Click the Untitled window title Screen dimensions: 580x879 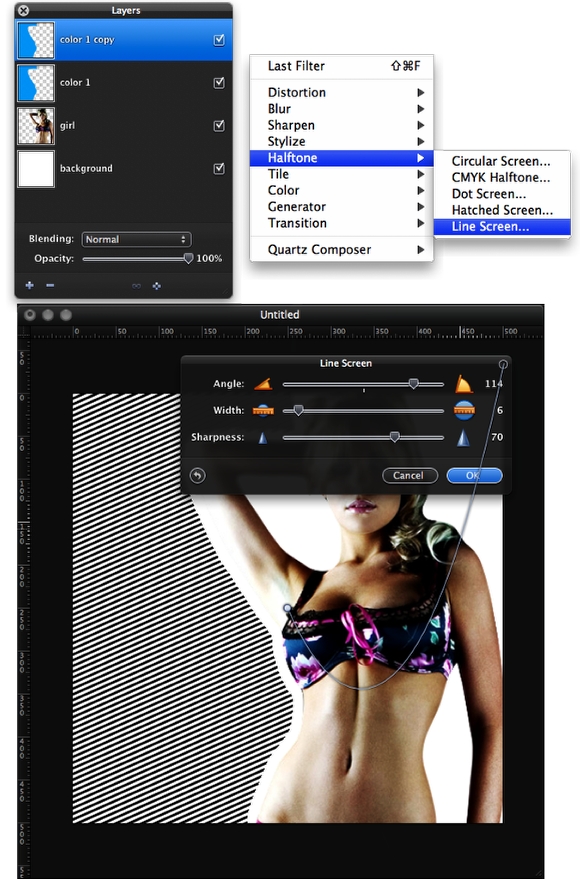pos(280,314)
